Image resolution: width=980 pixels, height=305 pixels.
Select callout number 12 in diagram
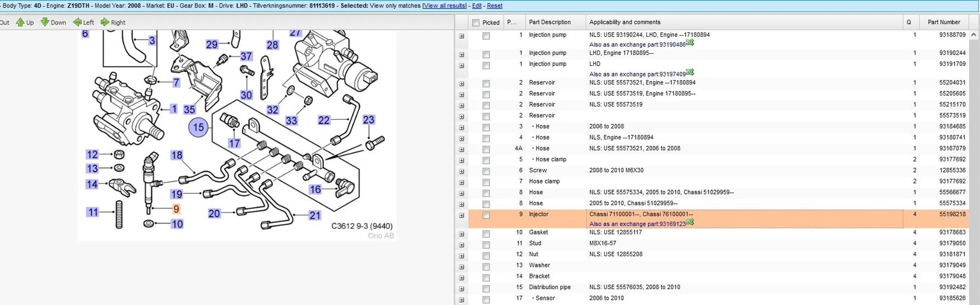click(92, 154)
